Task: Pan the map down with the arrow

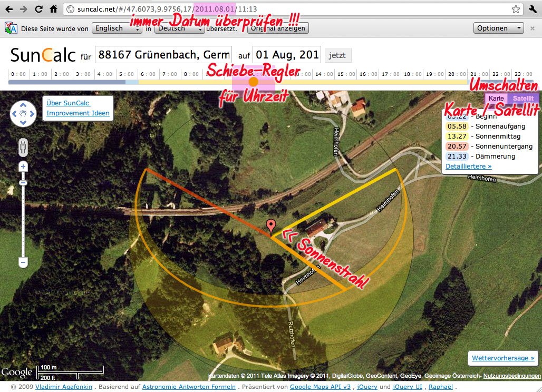Action: [x=23, y=122]
